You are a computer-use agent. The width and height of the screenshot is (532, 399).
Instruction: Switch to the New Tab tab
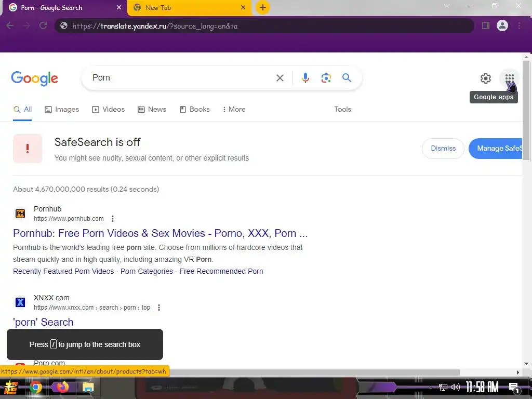189,8
